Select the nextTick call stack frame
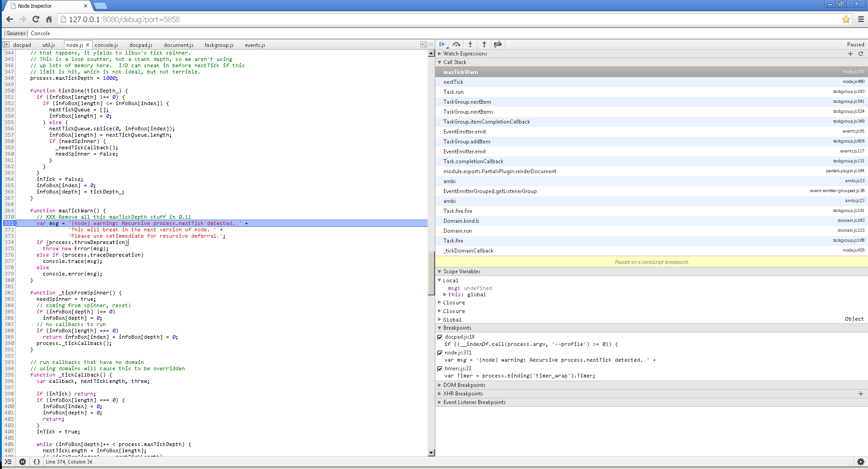The width and height of the screenshot is (868, 469). tap(651, 82)
